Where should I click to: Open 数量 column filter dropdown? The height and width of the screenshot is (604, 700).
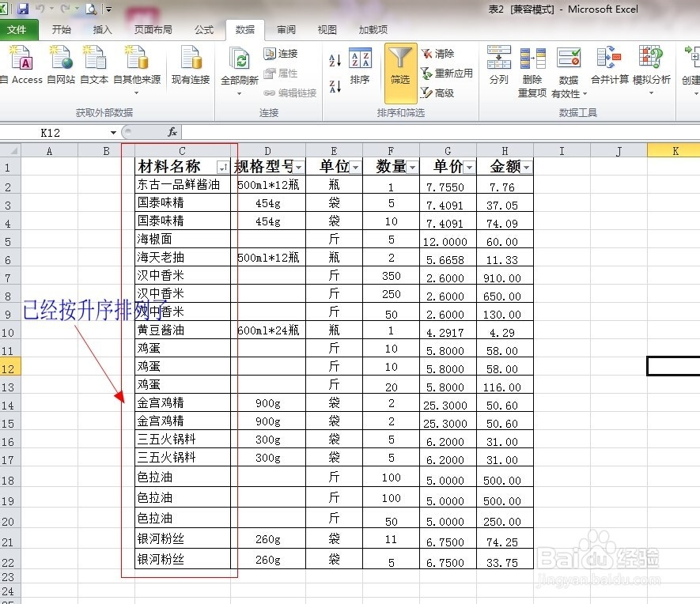[413, 168]
